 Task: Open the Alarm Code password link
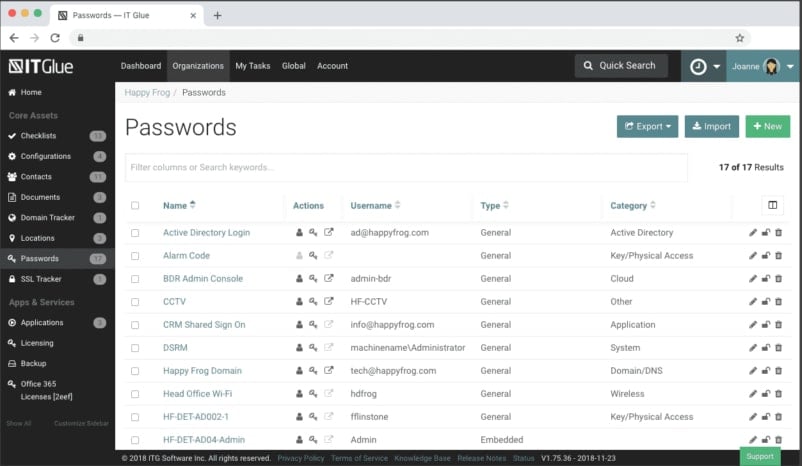pyautogui.click(x=186, y=256)
